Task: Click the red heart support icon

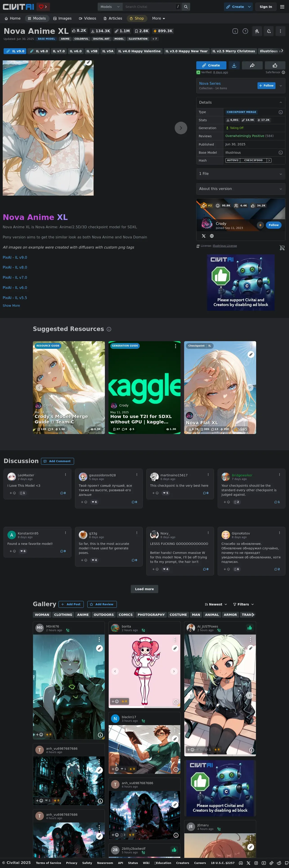Action: 41,7
